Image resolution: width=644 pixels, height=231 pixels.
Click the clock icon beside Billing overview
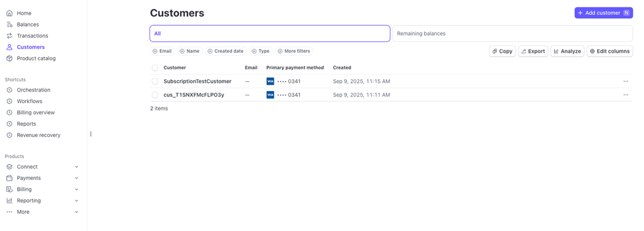tap(9, 112)
